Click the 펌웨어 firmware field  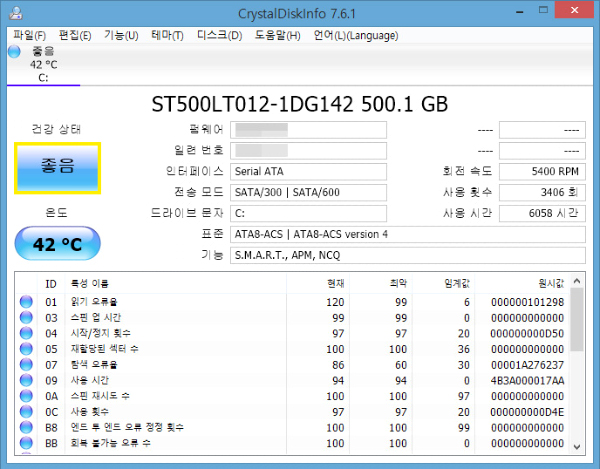(x=308, y=130)
